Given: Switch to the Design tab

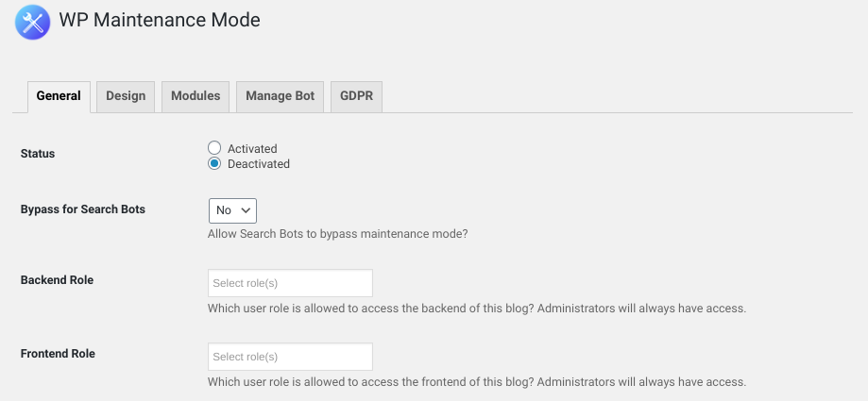Looking at the screenshot, I should pyautogui.click(x=126, y=96).
